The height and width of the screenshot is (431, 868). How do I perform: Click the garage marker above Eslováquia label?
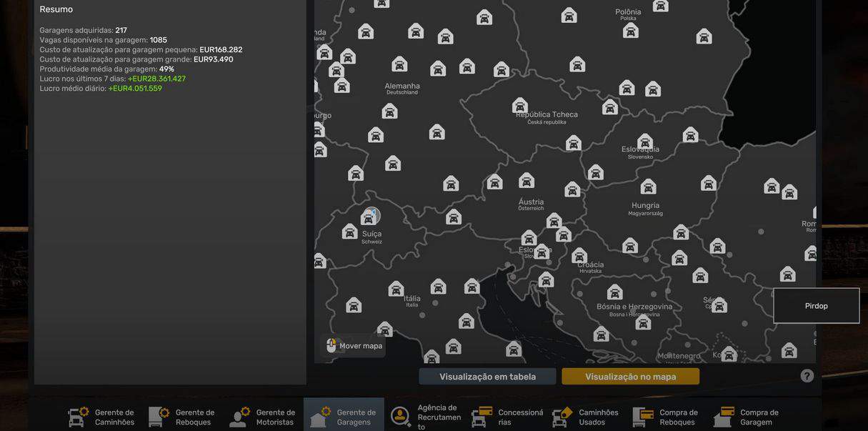(645, 142)
